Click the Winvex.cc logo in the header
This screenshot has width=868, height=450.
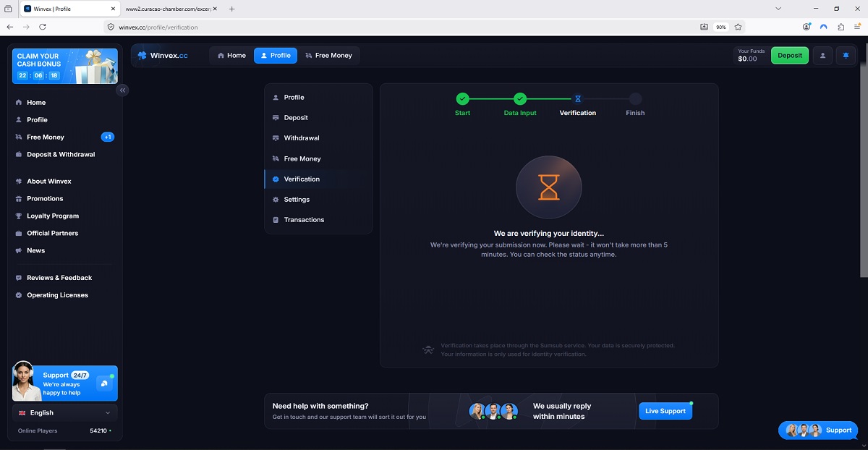(163, 56)
